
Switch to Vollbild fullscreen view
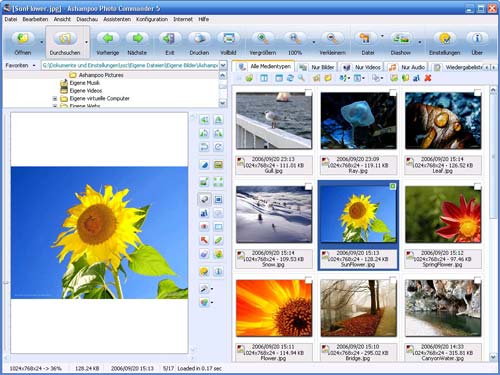[x=228, y=39]
